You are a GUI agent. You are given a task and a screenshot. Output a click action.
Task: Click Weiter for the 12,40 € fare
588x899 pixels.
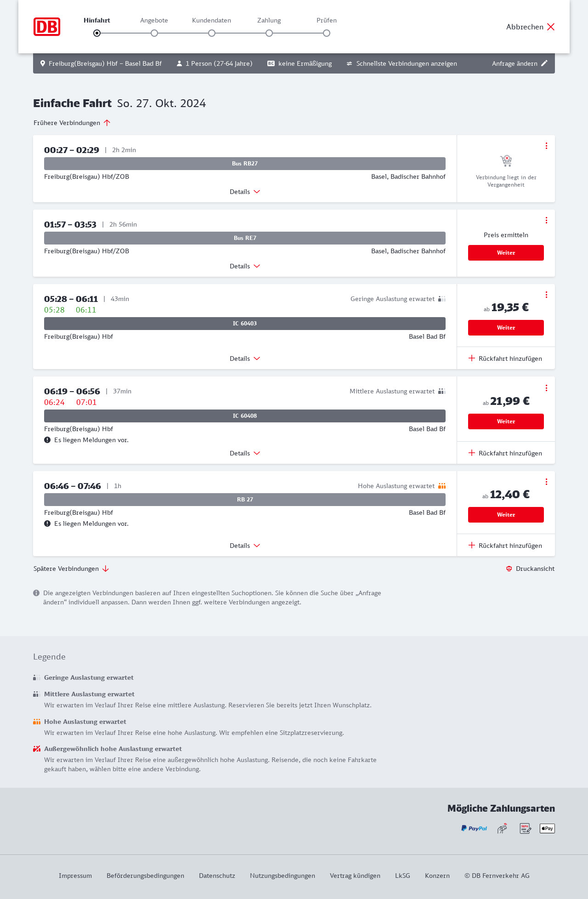coord(506,515)
